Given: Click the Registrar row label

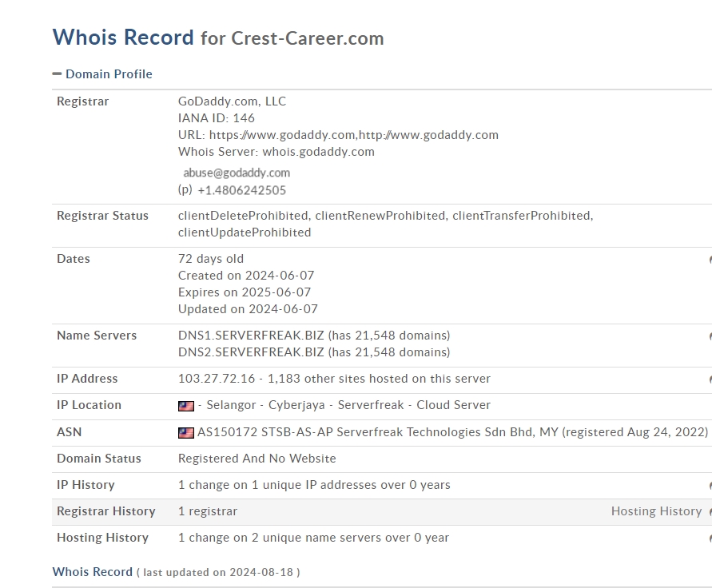Looking at the screenshot, I should 82,101.
